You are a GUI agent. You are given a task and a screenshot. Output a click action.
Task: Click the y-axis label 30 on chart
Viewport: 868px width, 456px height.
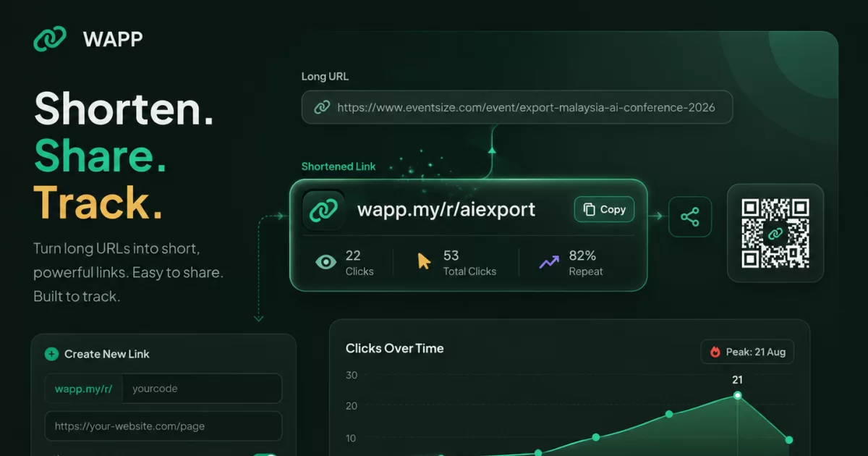(352, 375)
